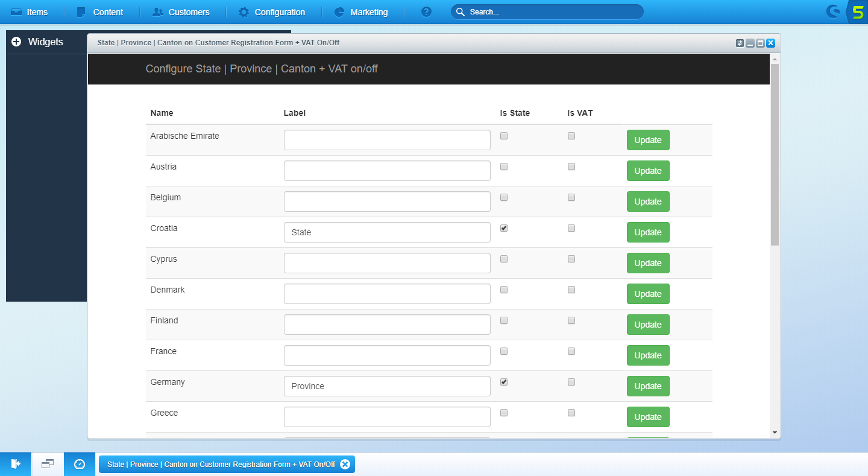Screen dimensions: 868x476
Task: Uncheck Is State for Croatia
Action: pos(504,228)
